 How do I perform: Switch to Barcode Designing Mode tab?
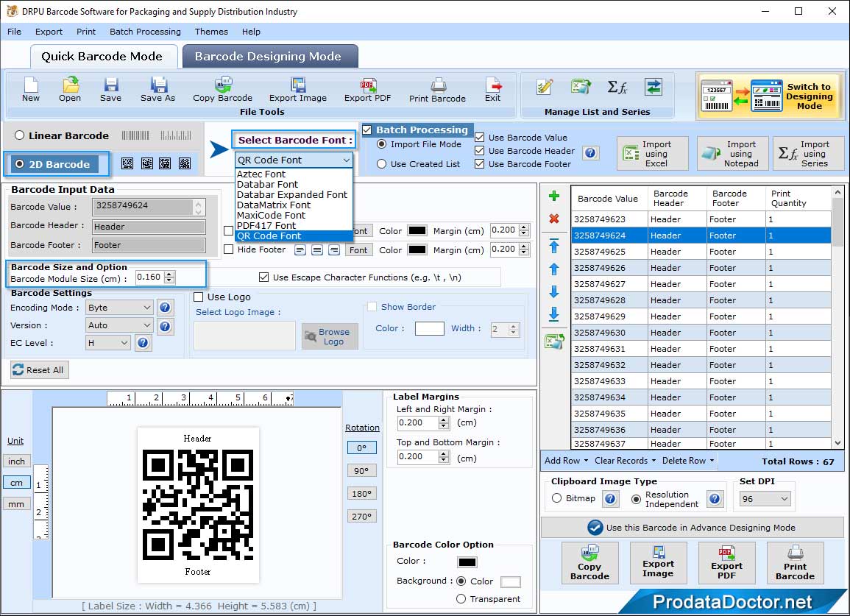click(x=270, y=57)
